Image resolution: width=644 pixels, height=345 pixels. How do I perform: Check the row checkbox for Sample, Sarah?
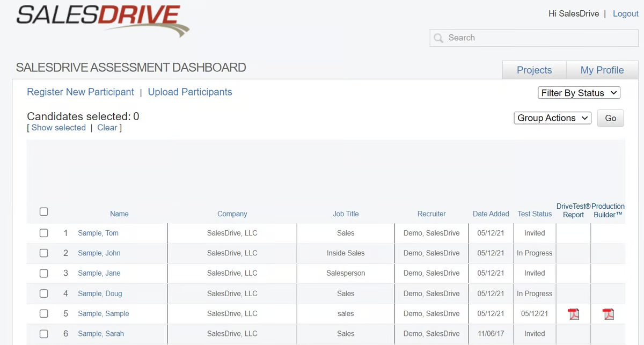click(43, 333)
